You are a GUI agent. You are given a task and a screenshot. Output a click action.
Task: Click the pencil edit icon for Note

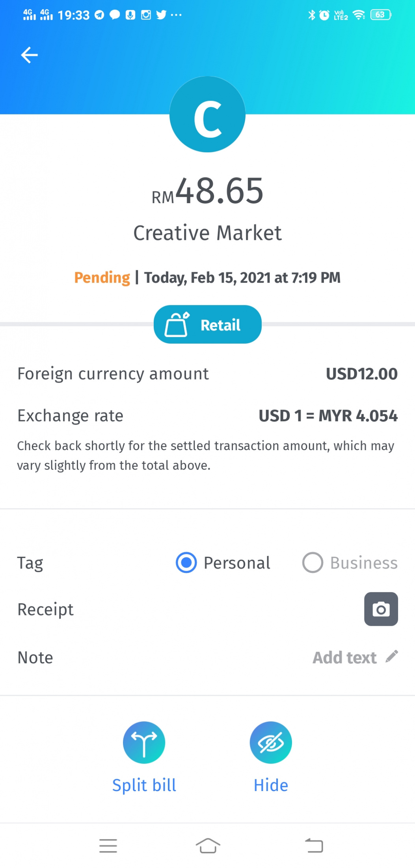coord(392,656)
